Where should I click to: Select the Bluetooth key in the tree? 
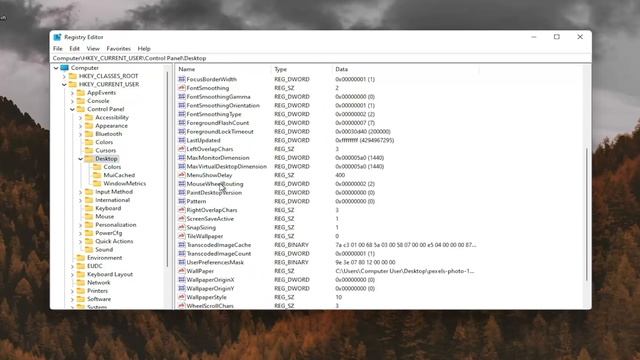click(109, 134)
